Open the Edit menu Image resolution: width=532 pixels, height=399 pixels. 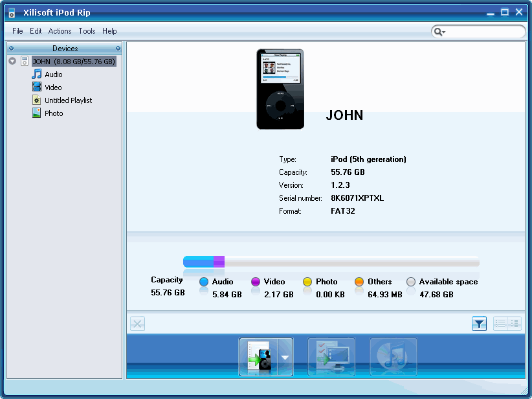(x=36, y=31)
